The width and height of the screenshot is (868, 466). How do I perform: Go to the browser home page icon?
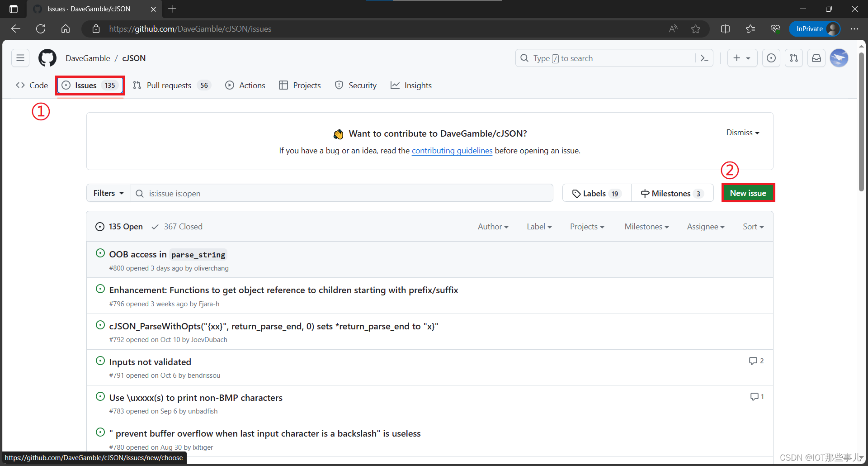66,29
